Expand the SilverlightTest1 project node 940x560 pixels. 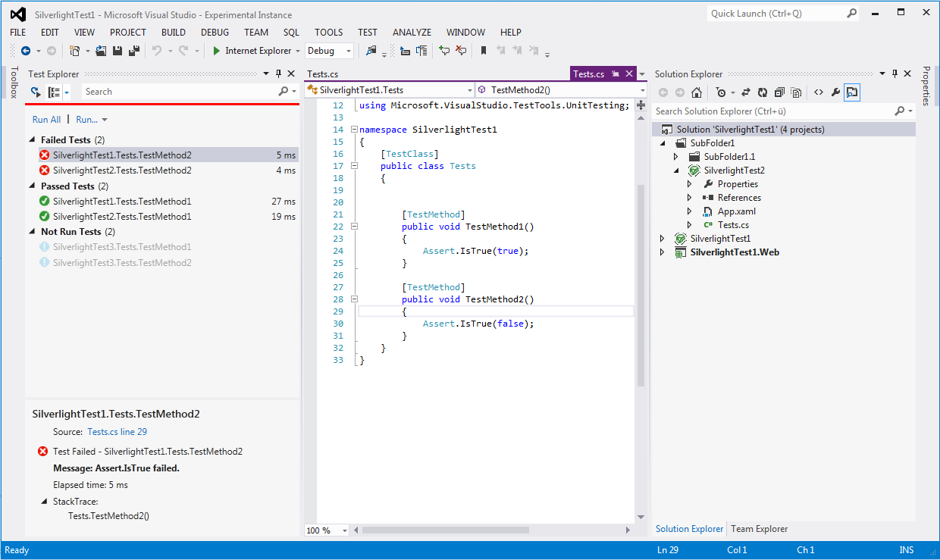[x=663, y=239]
